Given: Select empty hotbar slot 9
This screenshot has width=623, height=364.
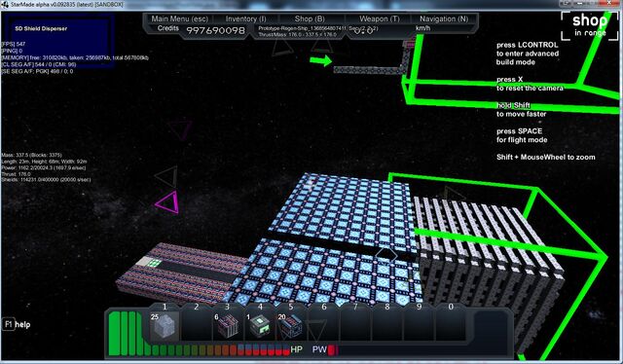Looking at the screenshot, I should (x=419, y=326).
